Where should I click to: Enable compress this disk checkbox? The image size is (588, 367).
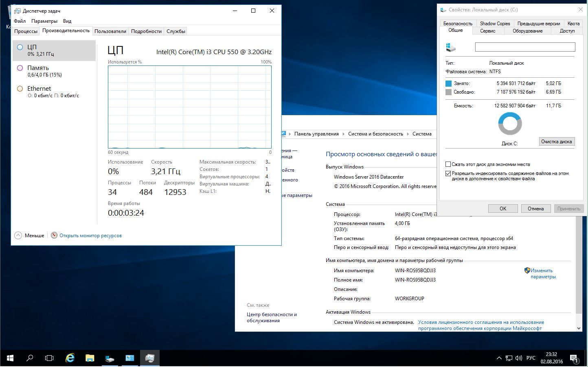point(448,164)
